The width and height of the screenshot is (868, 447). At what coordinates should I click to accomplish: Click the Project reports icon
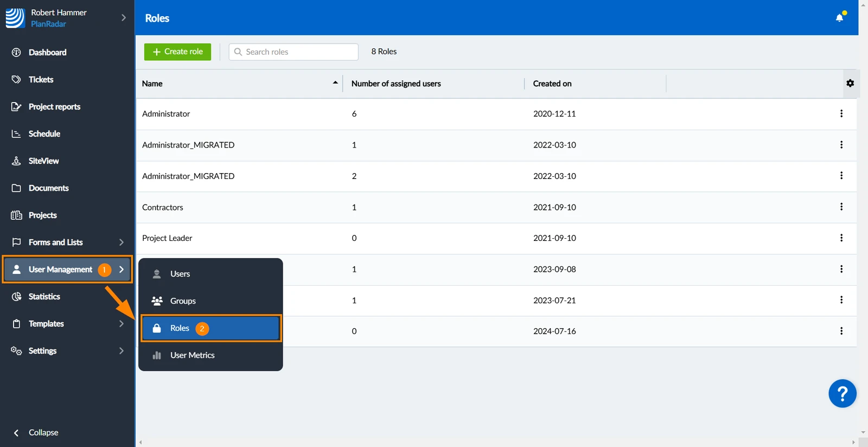pyautogui.click(x=16, y=106)
